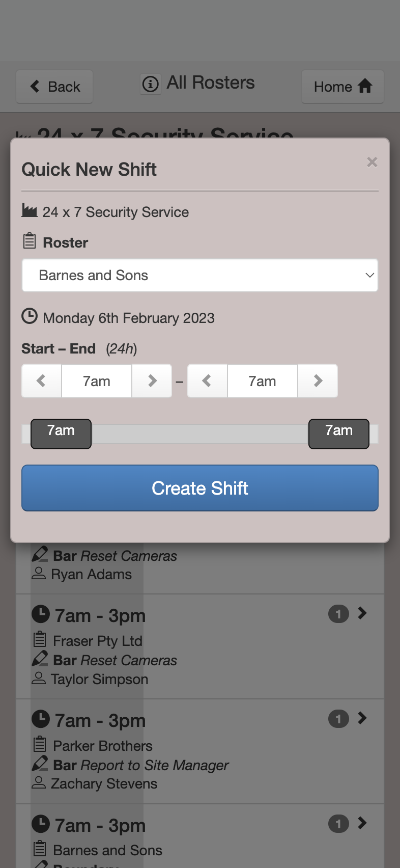400x868 pixels.
Task: Click the end time 7am field
Action: [x=263, y=381]
